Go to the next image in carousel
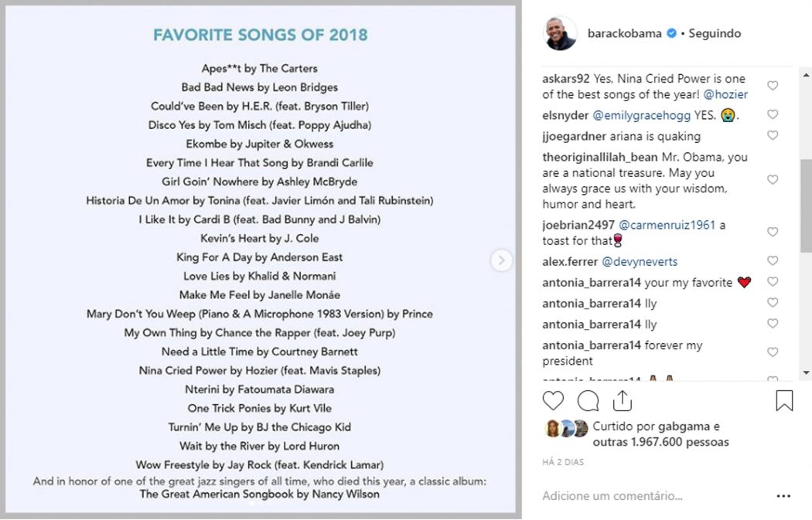Screen dimensions: 812x520 click(501, 260)
